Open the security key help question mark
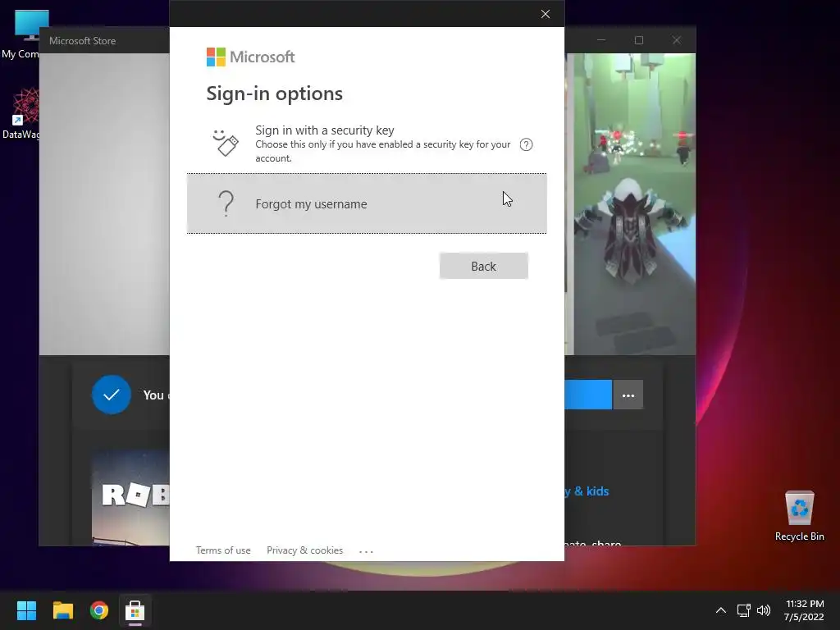The image size is (840, 630). coord(526,144)
